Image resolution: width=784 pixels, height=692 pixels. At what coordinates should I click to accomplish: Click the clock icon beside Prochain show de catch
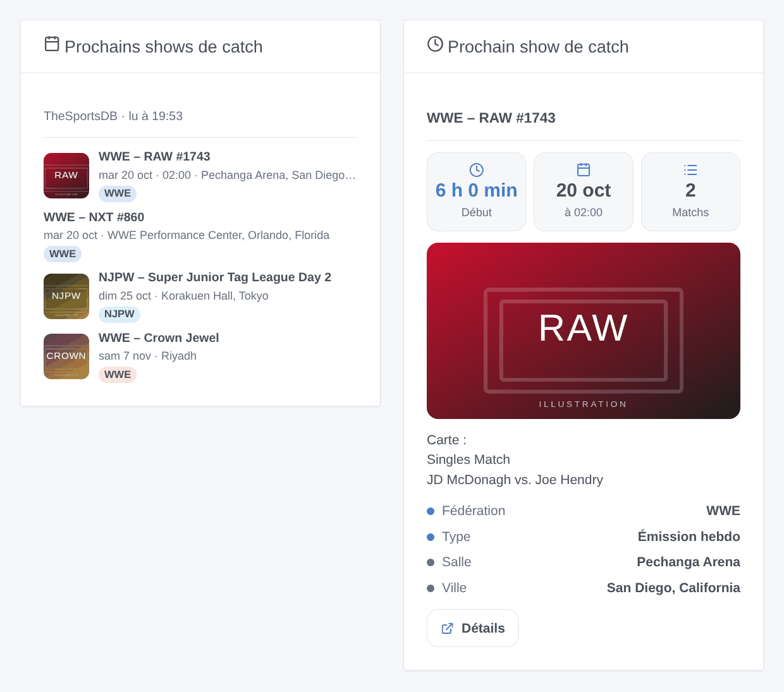coord(435,44)
